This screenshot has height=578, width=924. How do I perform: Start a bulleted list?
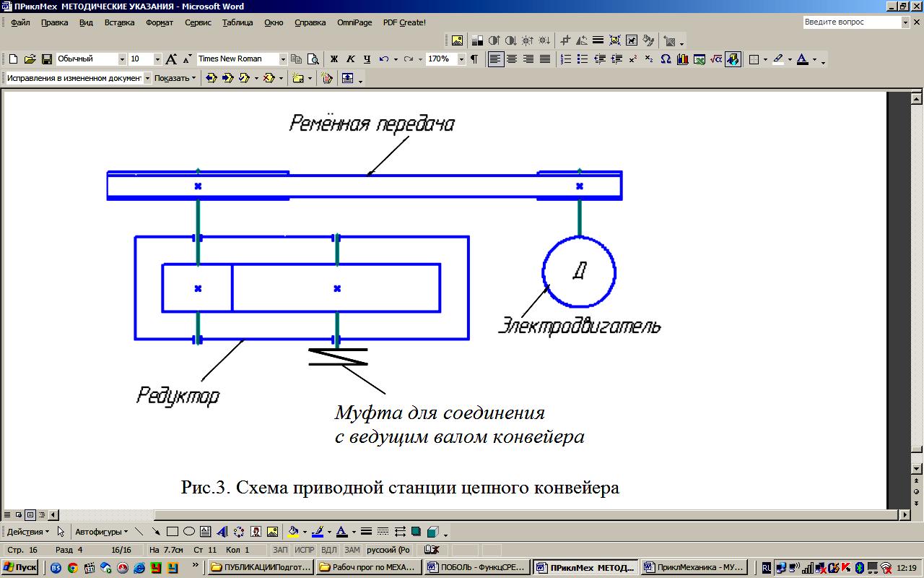tap(583, 59)
